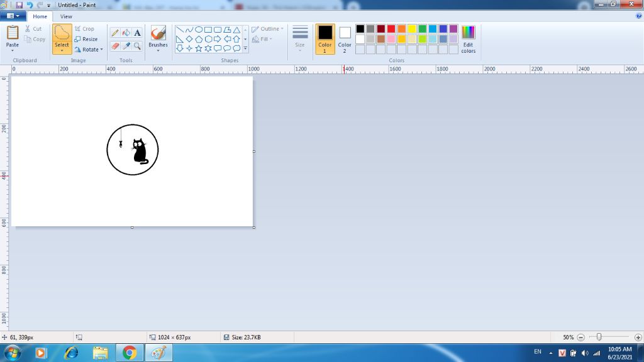644x362 pixels.
Task: Click the Zoom in plus button
Action: click(x=638, y=337)
